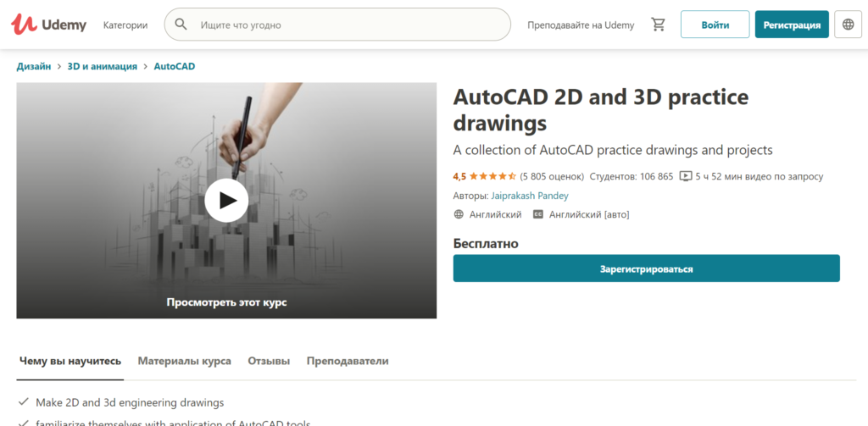Open the Категории dropdown menu
868x426 pixels.
(x=125, y=25)
